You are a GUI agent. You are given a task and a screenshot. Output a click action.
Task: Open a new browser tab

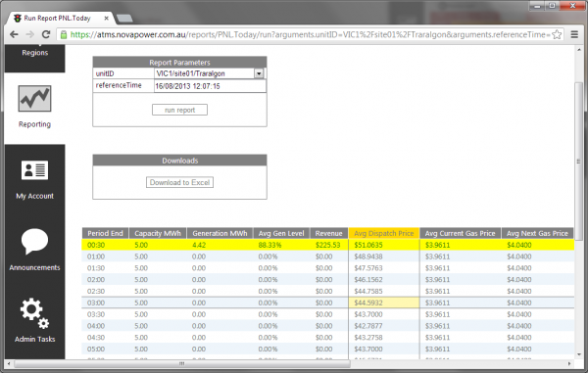pyautogui.click(x=124, y=18)
